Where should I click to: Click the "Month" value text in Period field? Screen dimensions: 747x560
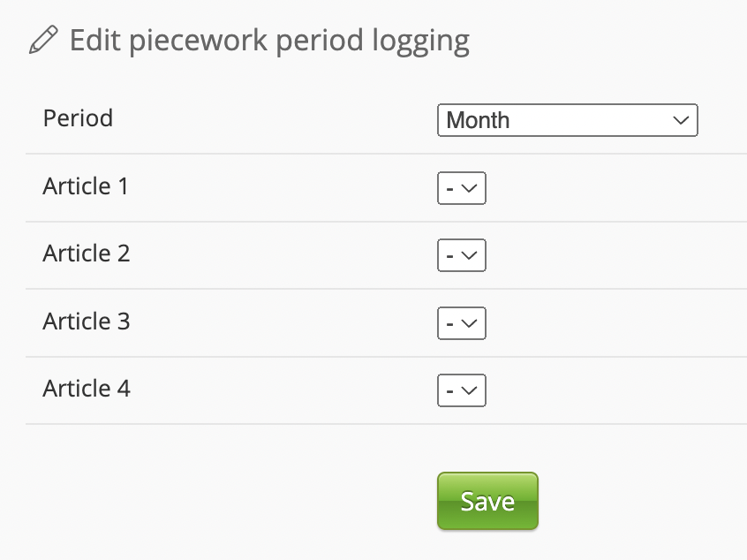click(479, 120)
